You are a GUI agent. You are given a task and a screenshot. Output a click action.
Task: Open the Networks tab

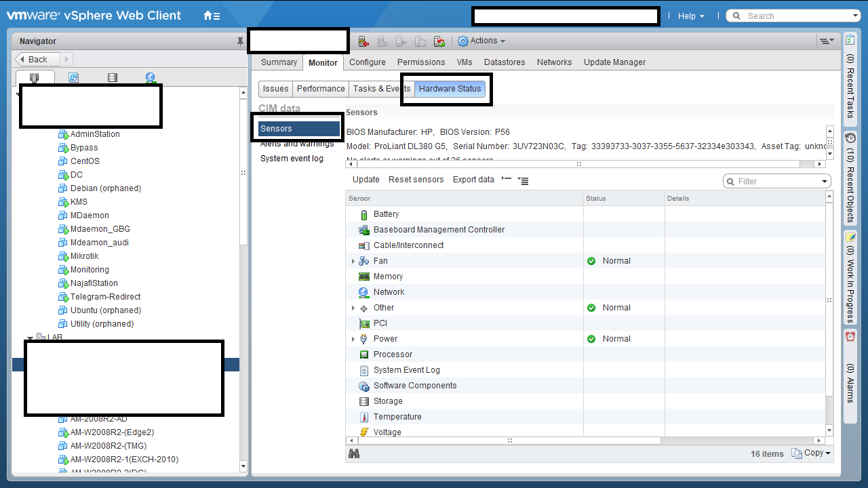[x=554, y=62]
